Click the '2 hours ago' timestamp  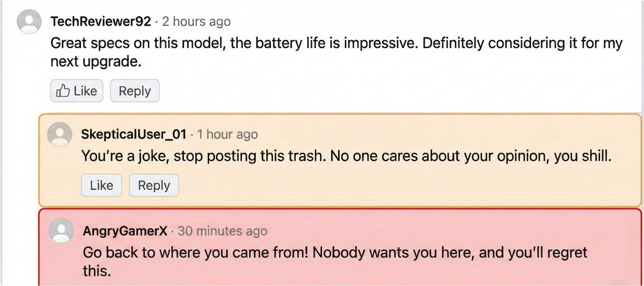coord(196,21)
